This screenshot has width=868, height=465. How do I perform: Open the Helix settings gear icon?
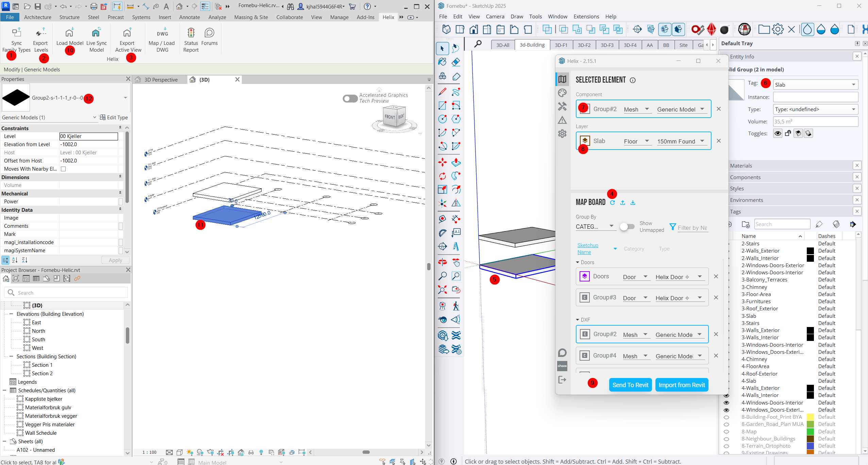click(x=562, y=134)
